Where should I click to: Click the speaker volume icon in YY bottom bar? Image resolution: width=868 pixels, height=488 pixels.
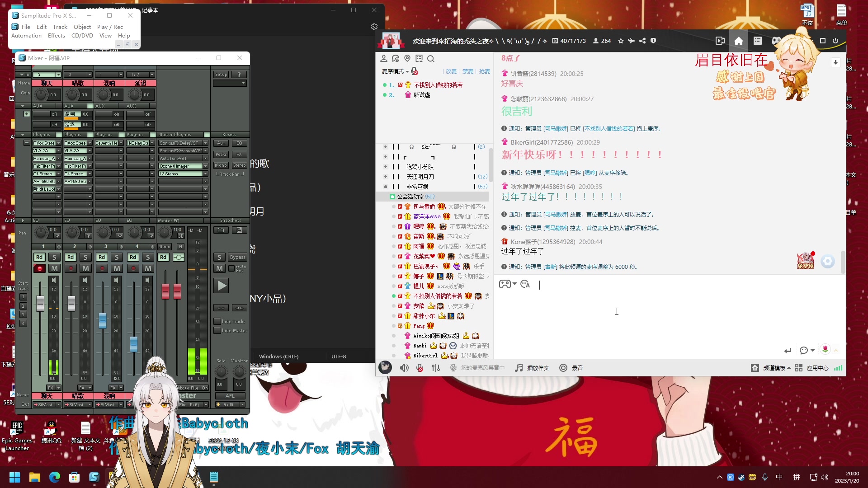[x=404, y=368]
